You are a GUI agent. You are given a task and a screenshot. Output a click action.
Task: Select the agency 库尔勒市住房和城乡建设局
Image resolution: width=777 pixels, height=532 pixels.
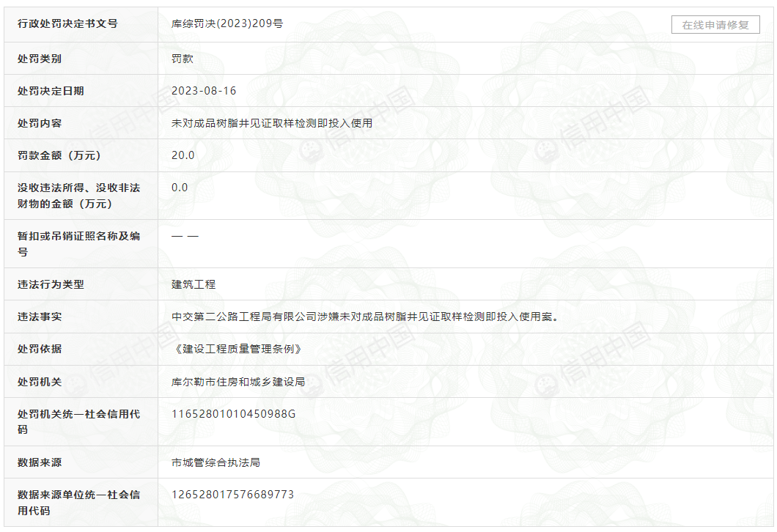[238, 382]
